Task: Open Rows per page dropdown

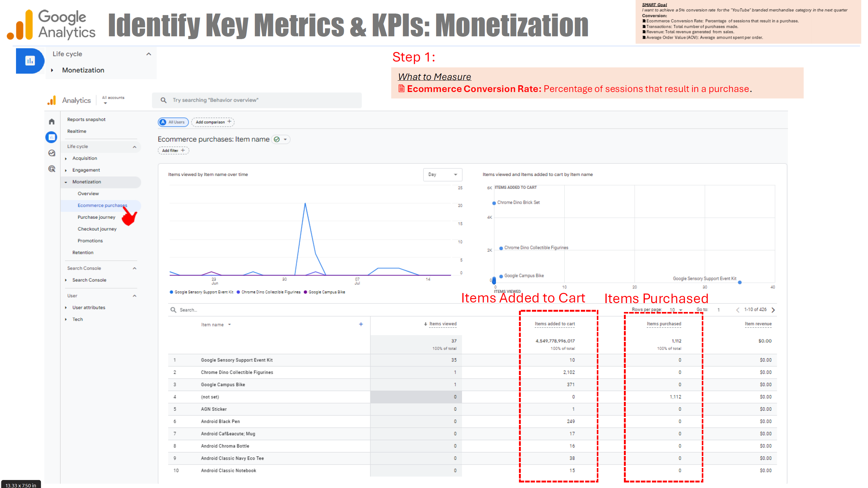Action: point(676,310)
